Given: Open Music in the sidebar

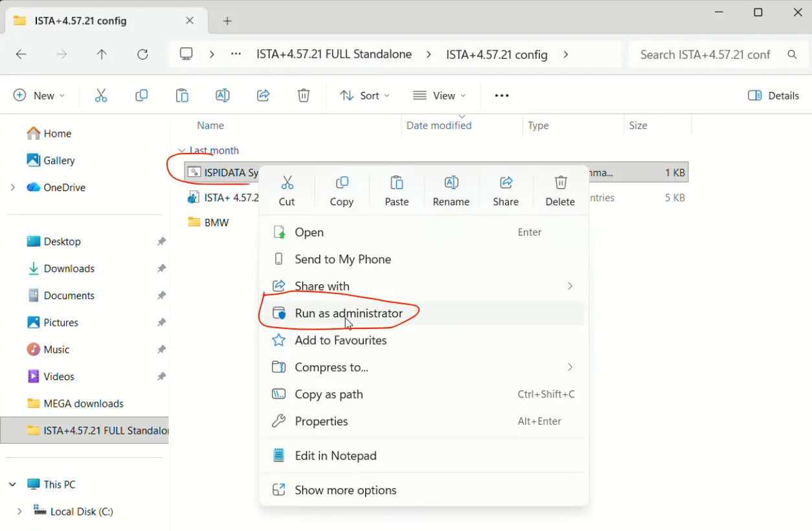Looking at the screenshot, I should (48, 350).
